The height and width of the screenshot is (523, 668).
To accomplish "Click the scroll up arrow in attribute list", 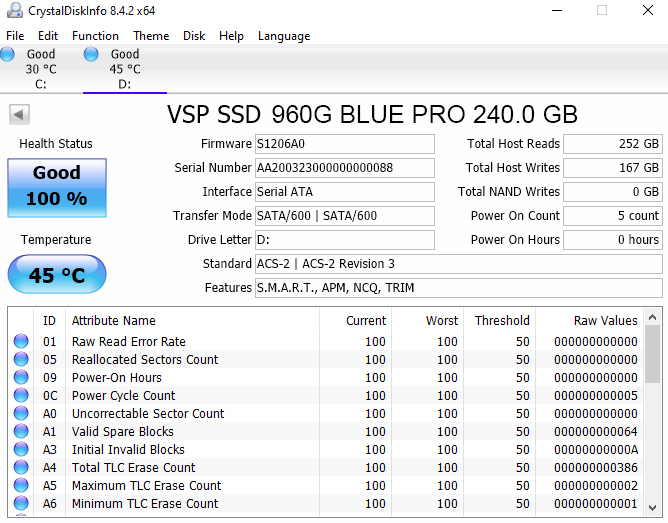I will [652, 317].
